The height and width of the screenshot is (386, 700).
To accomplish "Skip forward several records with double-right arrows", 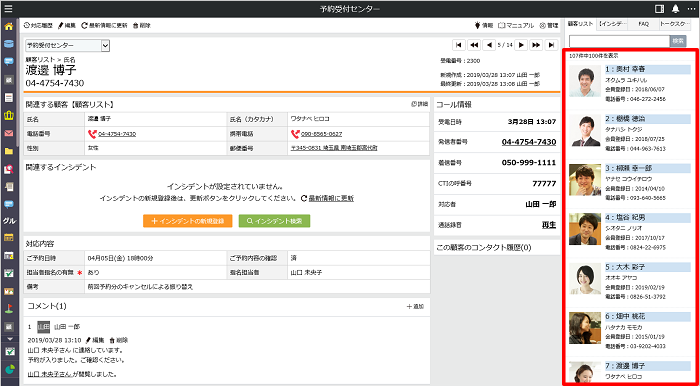I will 536,45.
